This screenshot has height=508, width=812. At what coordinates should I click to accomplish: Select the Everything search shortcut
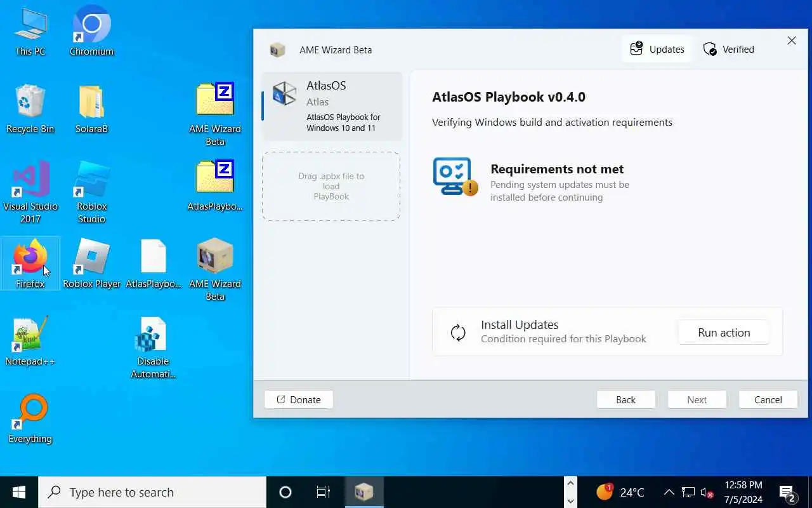(x=30, y=418)
